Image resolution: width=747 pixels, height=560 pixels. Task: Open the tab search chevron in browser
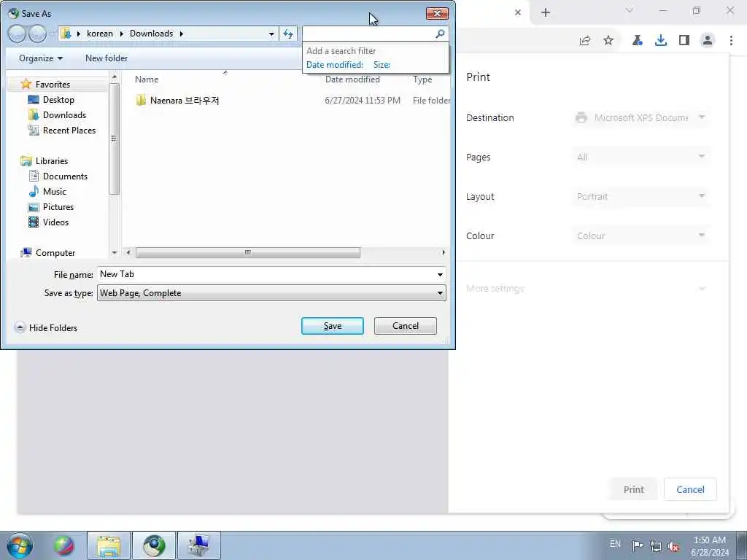630,10
